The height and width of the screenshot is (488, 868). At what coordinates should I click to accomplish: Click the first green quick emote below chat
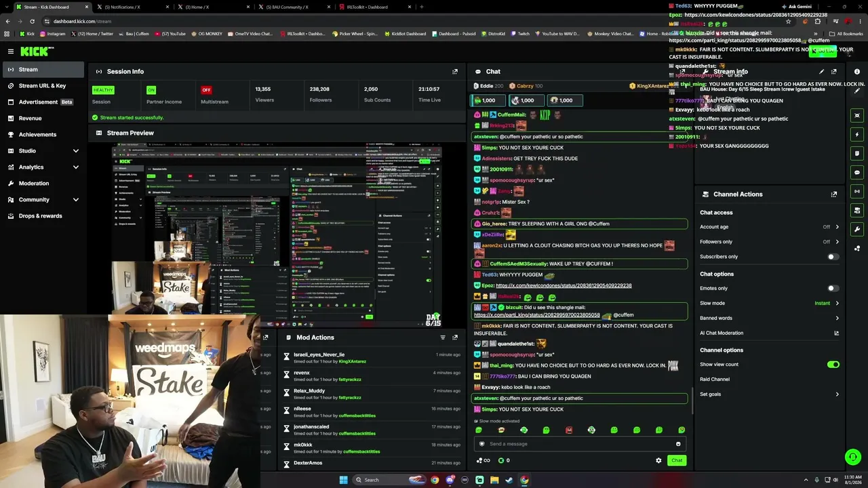[x=479, y=430]
